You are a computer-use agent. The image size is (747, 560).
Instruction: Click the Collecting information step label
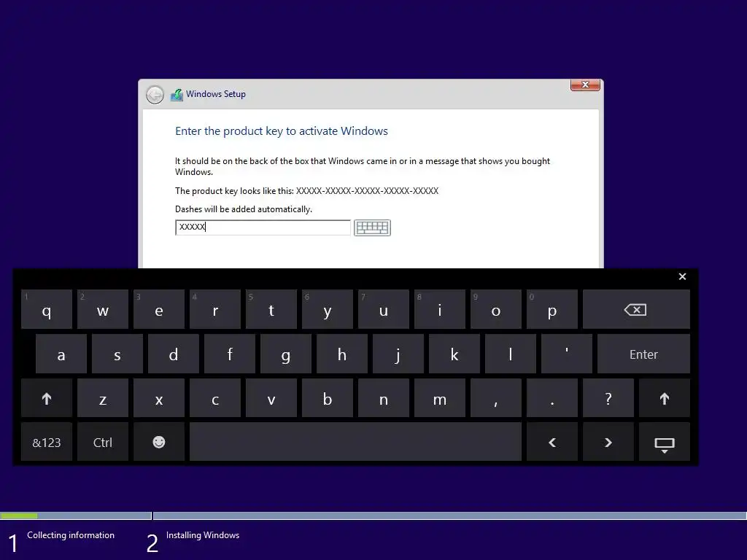(x=71, y=535)
